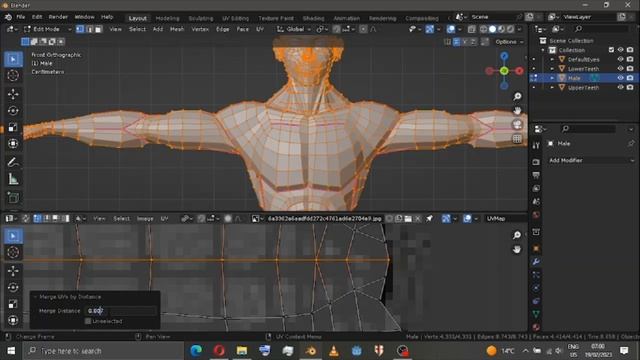Switch orthographic perspective grid icon
Screen dimensions: 640x360
517,139
